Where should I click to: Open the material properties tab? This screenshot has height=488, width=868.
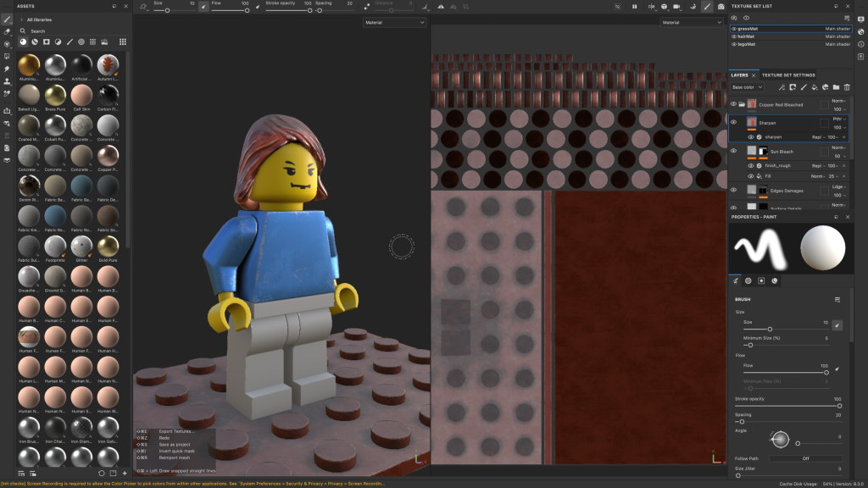pos(775,281)
